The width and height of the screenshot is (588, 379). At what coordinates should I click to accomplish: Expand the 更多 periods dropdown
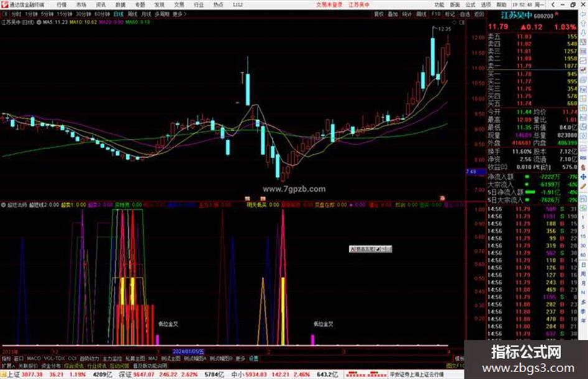(x=179, y=14)
